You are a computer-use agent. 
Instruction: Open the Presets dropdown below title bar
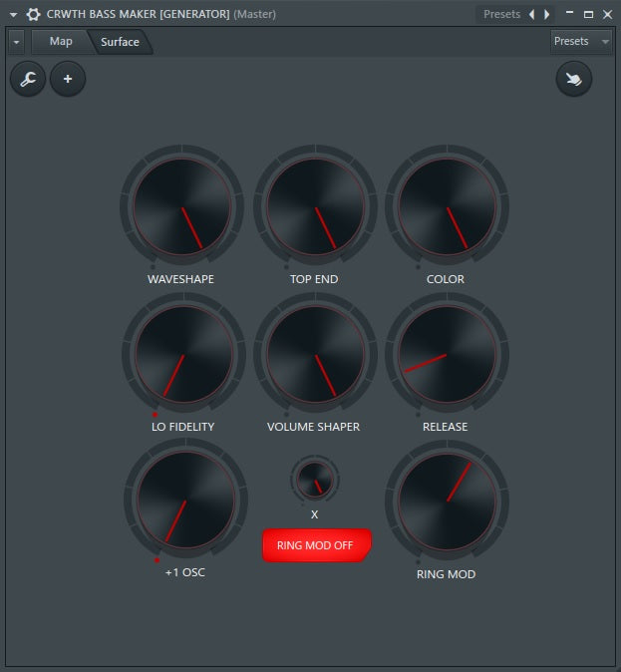(581, 41)
